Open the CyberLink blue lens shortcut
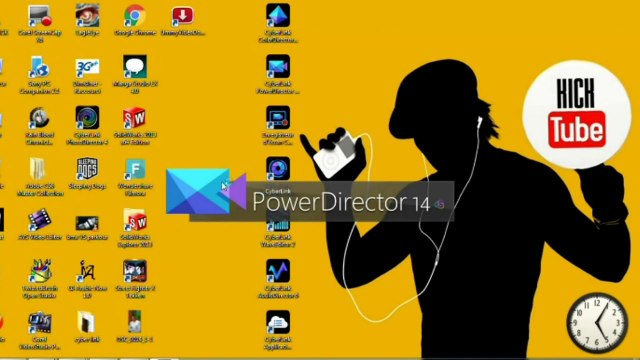 click(x=278, y=169)
